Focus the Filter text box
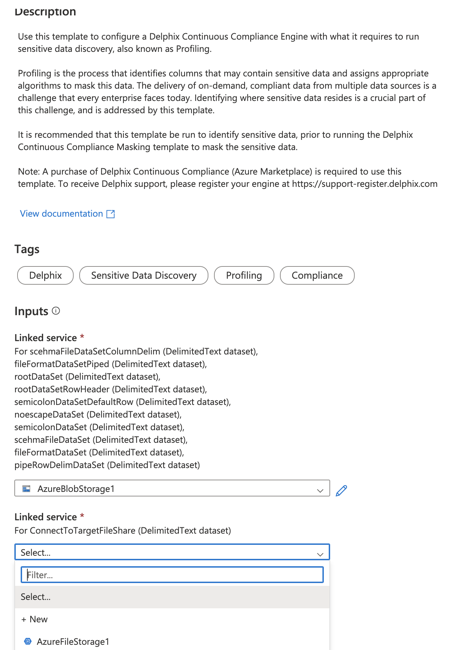The width and height of the screenshot is (468, 650). click(x=172, y=575)
